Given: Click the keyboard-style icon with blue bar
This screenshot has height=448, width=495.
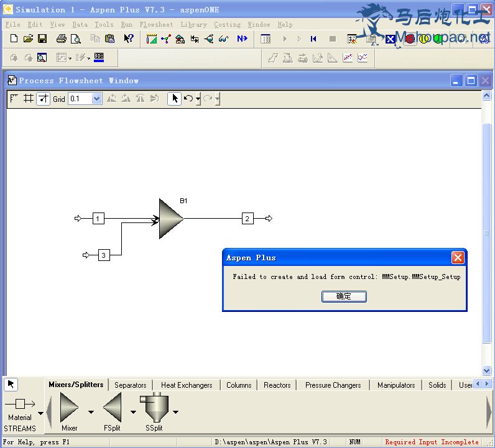Looking at the screenshot, I should click(x=99, y=57).
